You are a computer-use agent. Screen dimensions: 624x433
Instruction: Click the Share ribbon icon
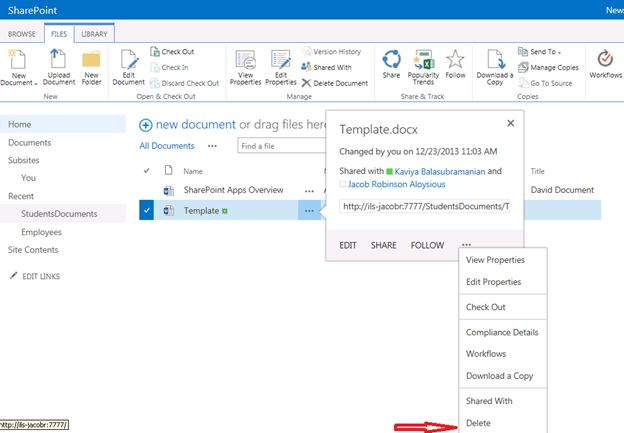tap(392, 59)
